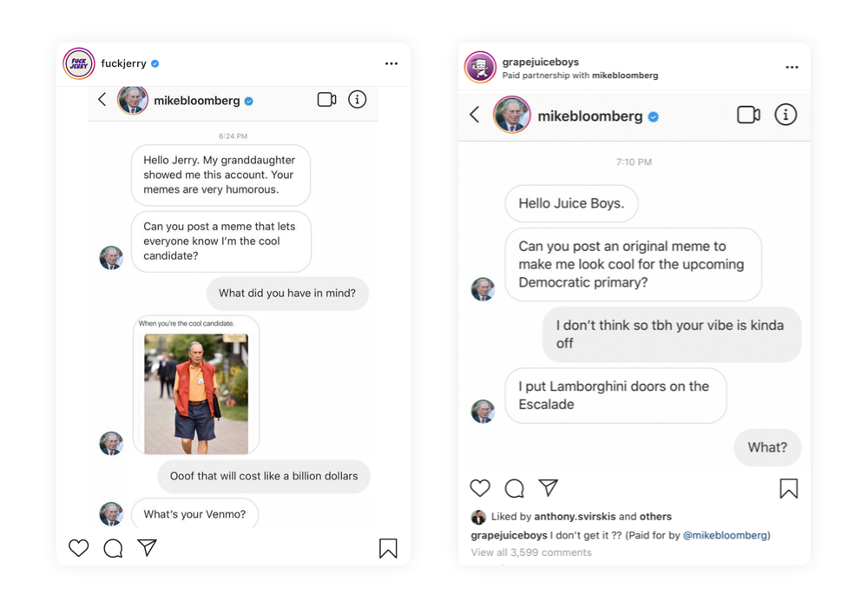
Task: Save the grapejuiceboys post with bookmark icon
Action: (788, 488)
